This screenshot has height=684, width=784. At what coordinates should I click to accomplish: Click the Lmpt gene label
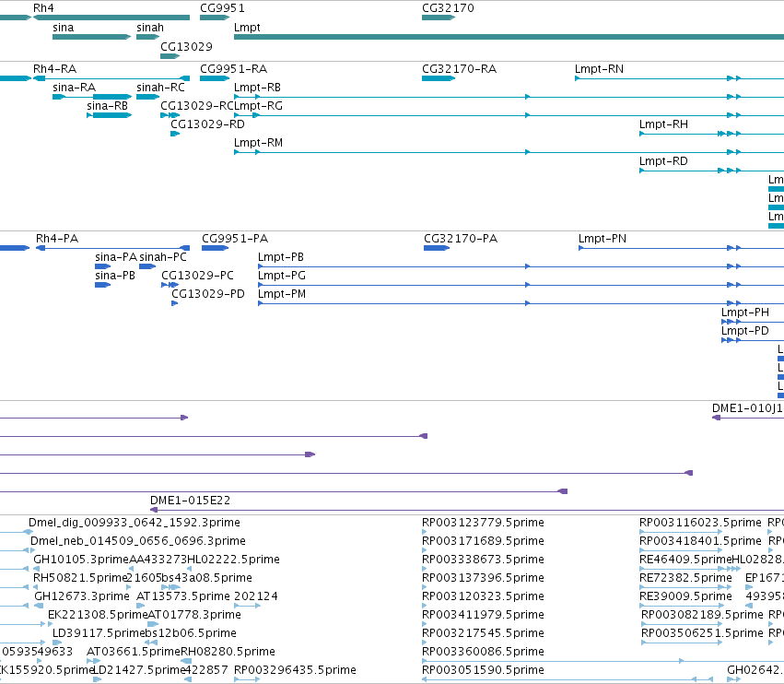coord(247,28)
